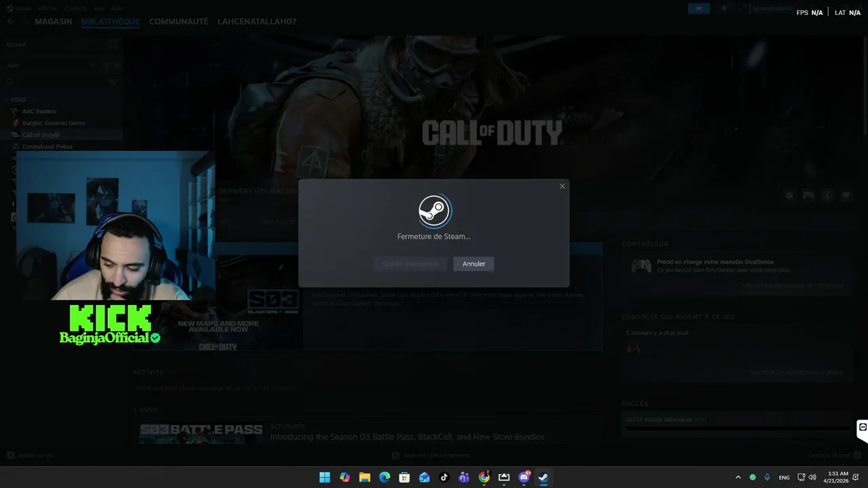Open the Aide menu
868x488 pixels.
(x=117, y=8)
